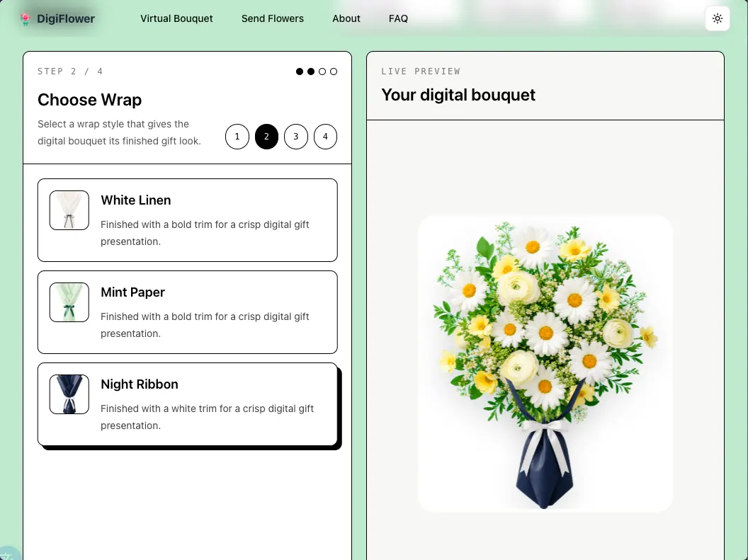Click the 'Your digital bouquet' heading
This screenshot has height=560, width=748.
click(458, 95)
